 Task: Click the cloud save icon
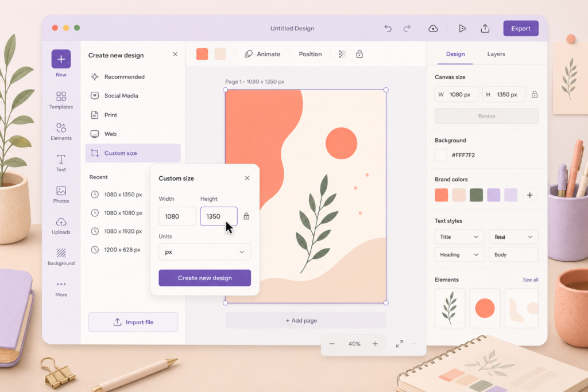click(433, 29)
